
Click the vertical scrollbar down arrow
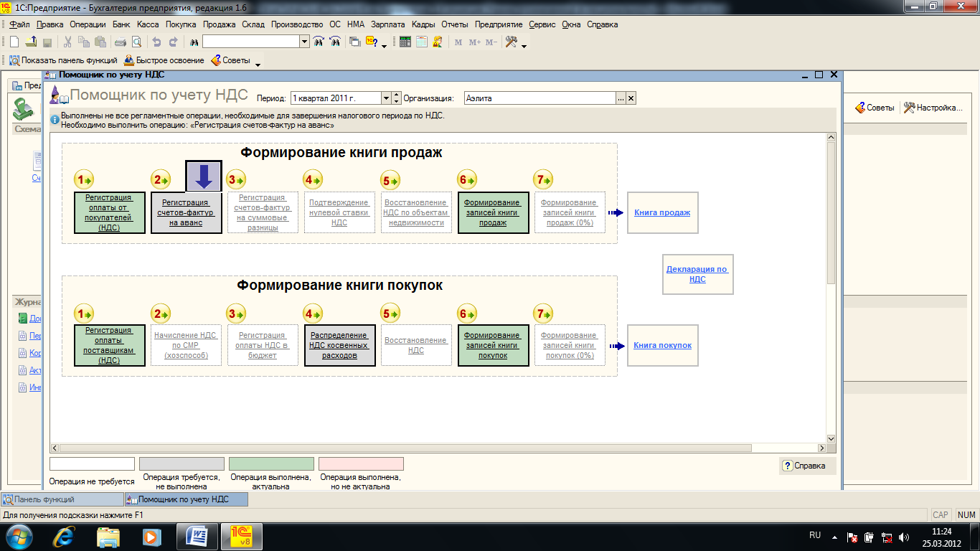click(831, 438)
